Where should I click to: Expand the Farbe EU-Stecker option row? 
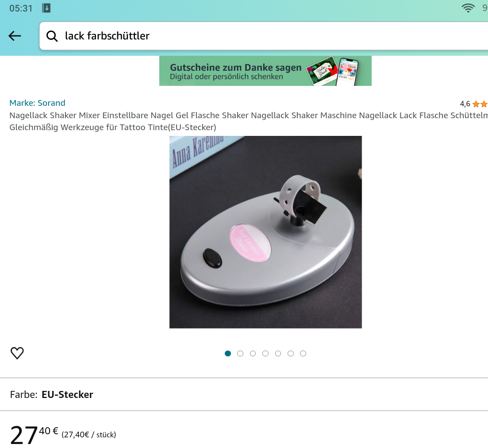click(x=244, y=394)
